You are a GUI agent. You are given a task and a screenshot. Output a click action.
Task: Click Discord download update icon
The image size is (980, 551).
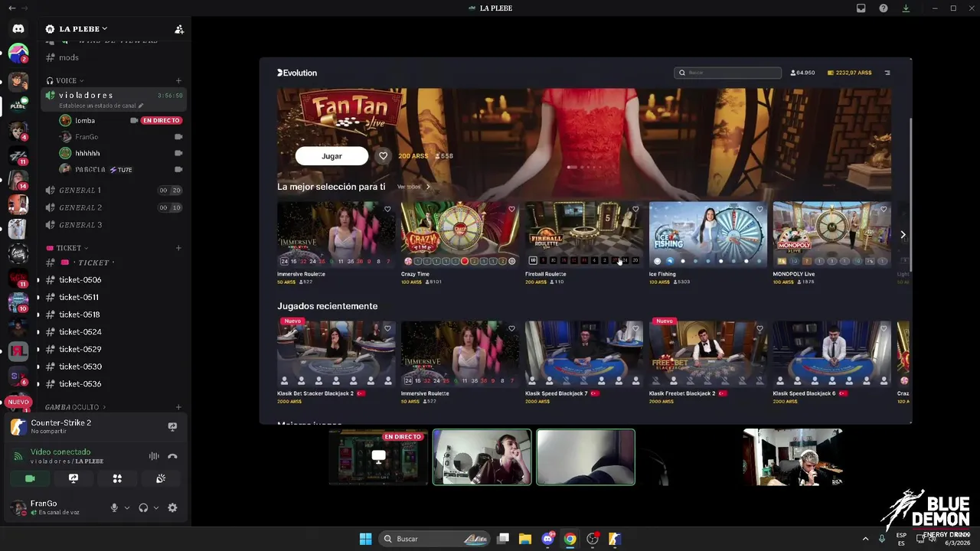coord(906,8)
